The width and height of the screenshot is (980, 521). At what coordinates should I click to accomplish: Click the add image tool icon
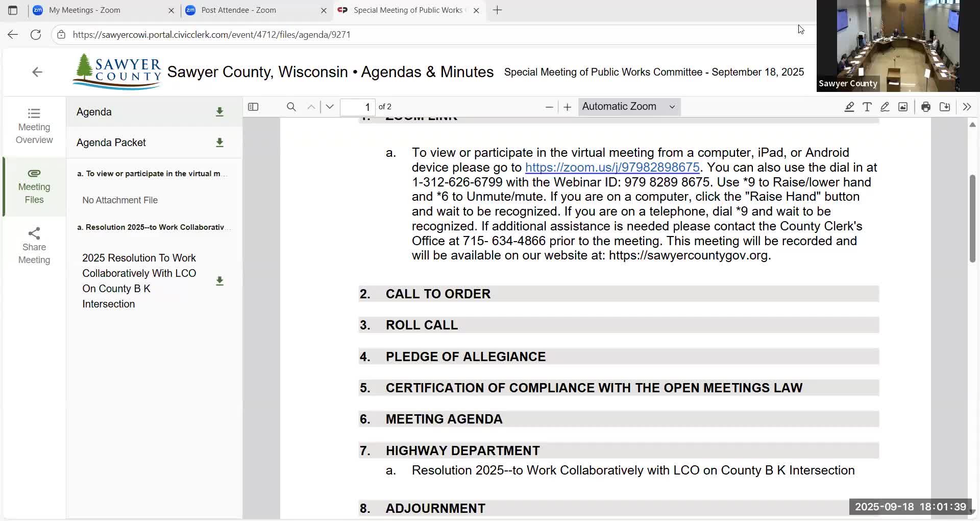903,107
